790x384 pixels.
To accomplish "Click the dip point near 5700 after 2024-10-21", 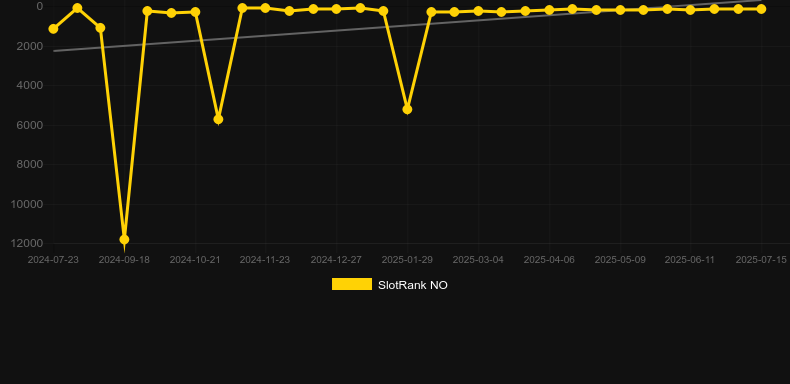I will [218, 119].
